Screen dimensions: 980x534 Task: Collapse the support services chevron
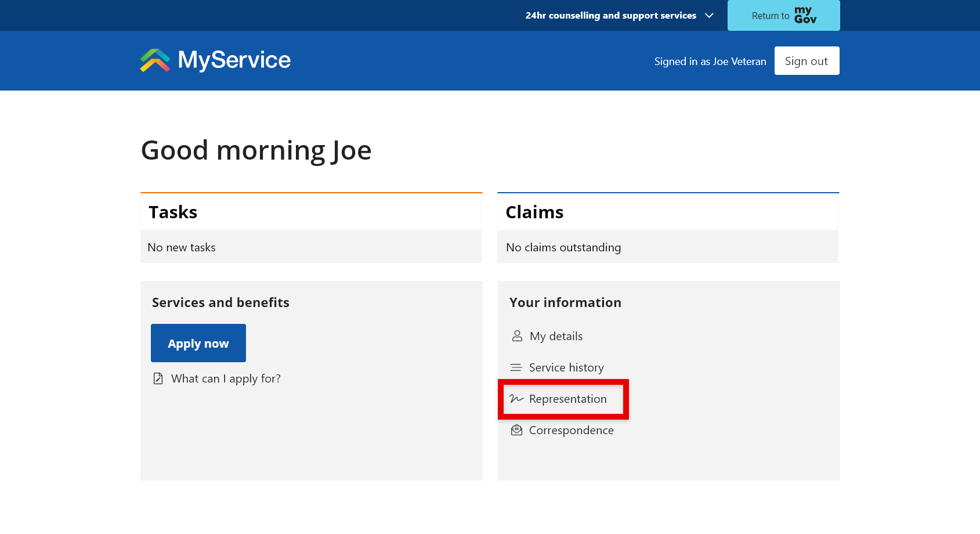[x=709, y=16]
